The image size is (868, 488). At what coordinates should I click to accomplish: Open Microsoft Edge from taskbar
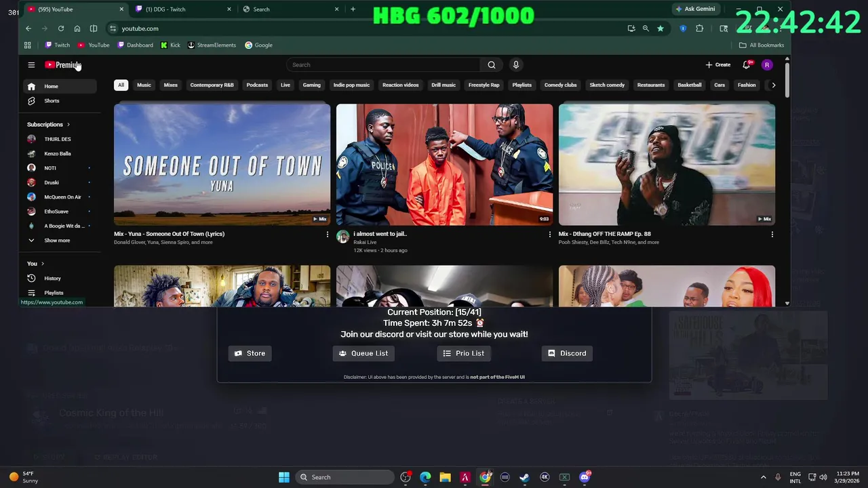(425, 477)
